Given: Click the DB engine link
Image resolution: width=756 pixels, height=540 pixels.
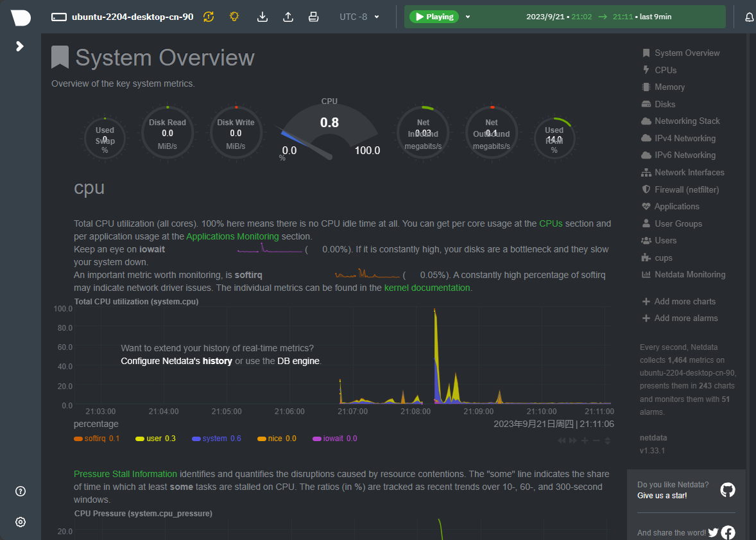Looking at the screenshot, I should point(298,361).
